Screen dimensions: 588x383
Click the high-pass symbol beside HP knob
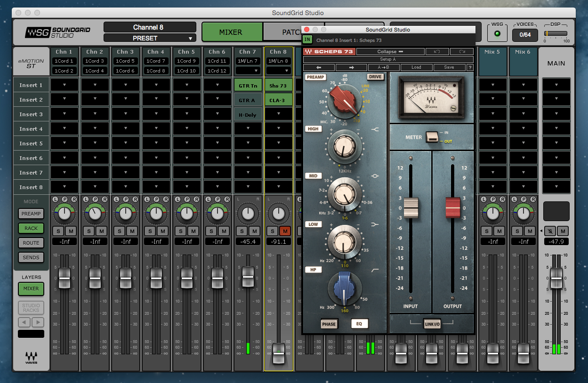coord(375,270)
